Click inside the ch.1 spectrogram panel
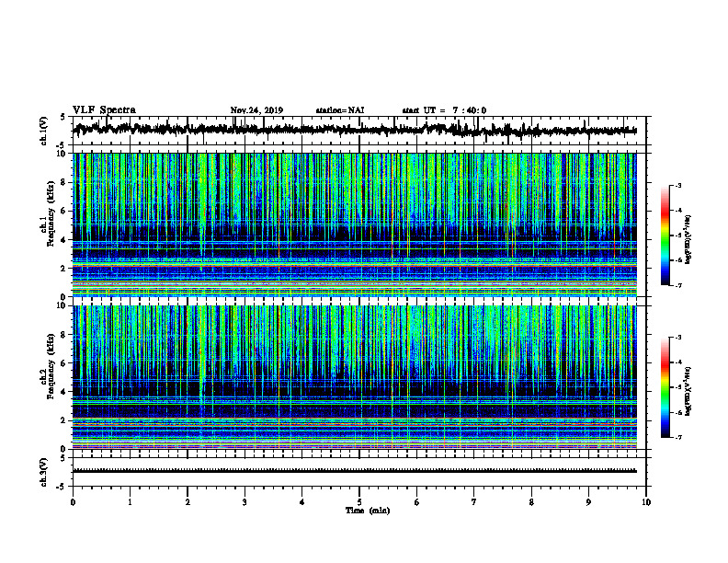This screenshot has height=563, width=728. click(x=354, y=224)
